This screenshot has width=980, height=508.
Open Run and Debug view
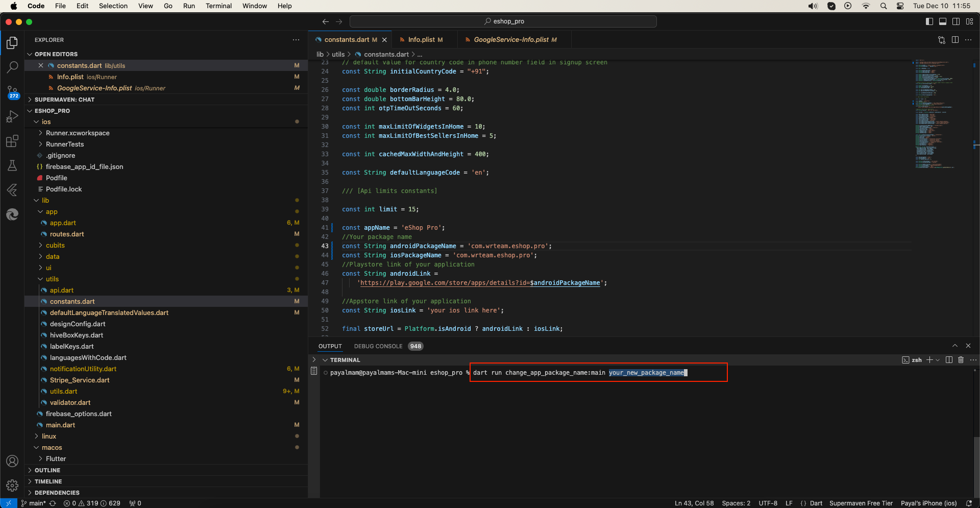pyautogui.click(x=12, y=116)
